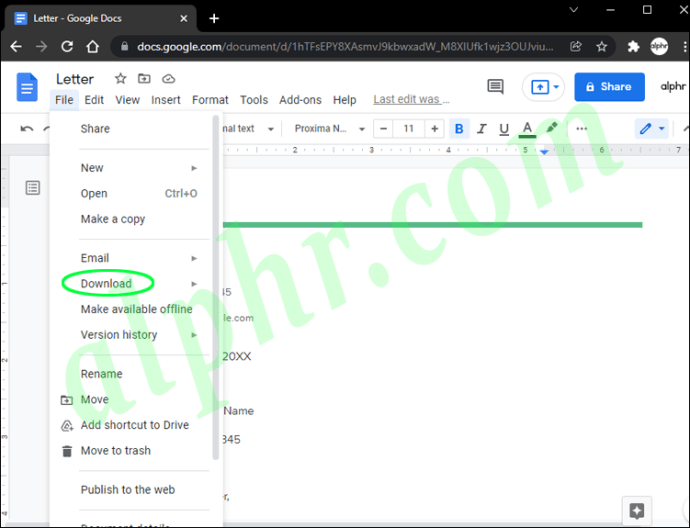Screen dimensions: 690x528
Task: Open the comment history icon
Action: coord(495,86)
